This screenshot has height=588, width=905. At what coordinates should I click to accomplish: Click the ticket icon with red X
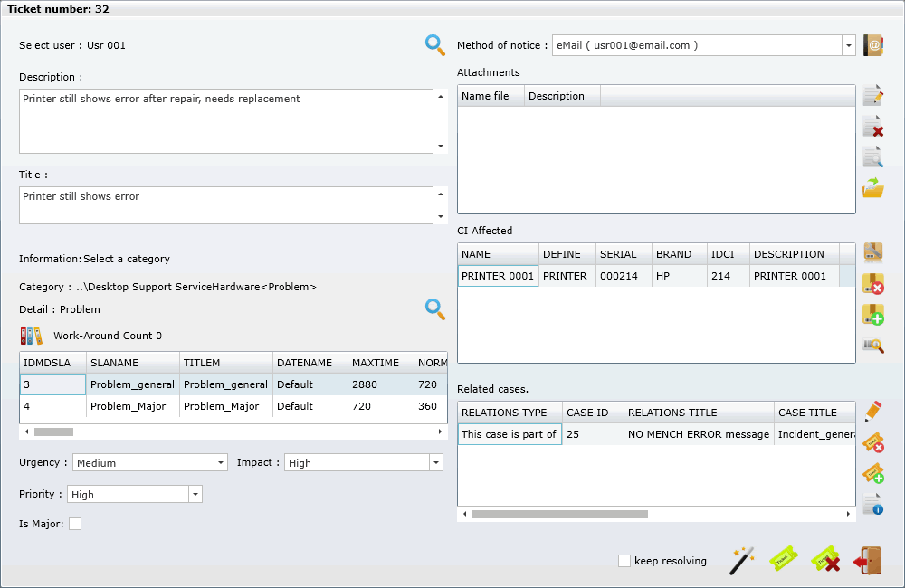[x=825, y=559]
